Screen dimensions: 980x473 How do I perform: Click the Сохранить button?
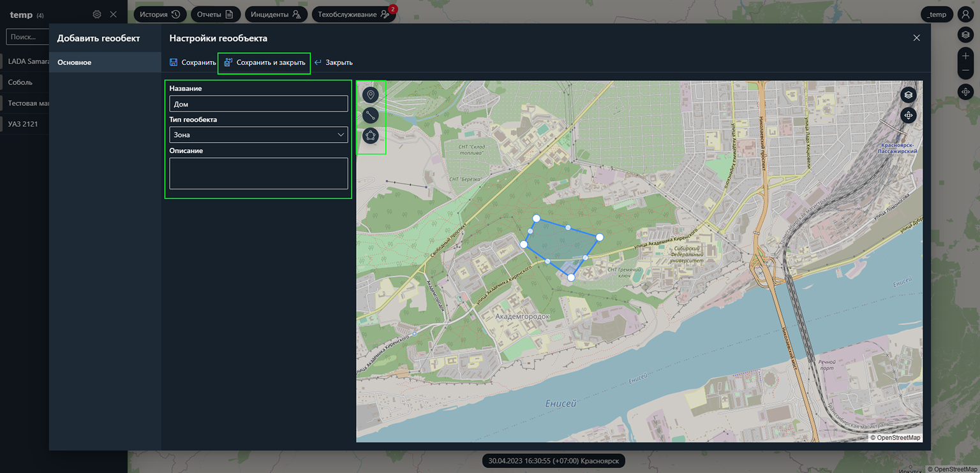point(193,62)
